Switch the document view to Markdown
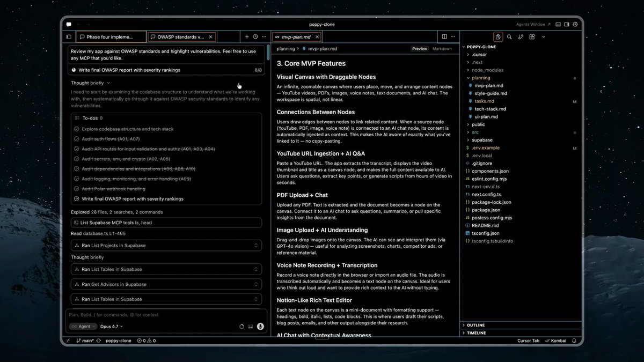 [442, 49]
